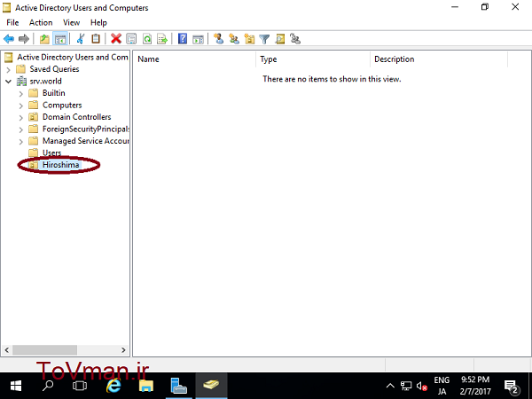Show hidden system tray icons
532x399 pixels.
click(x=390, y=386)
